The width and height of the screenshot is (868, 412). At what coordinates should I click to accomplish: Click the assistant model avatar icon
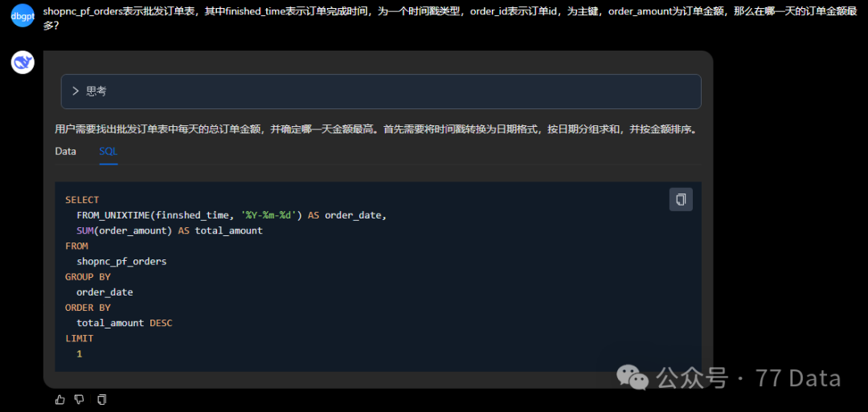[x=23, y=62]
